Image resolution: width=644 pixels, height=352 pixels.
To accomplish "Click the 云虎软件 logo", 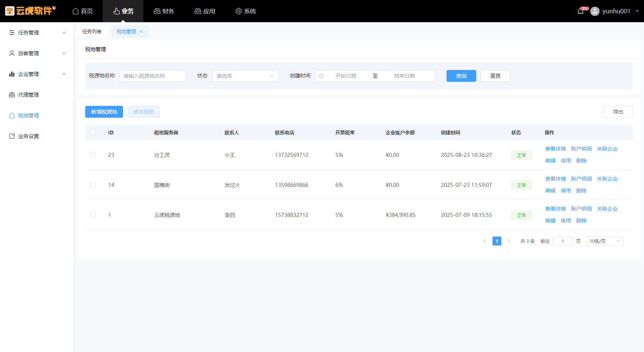I will tap(30, 11).
